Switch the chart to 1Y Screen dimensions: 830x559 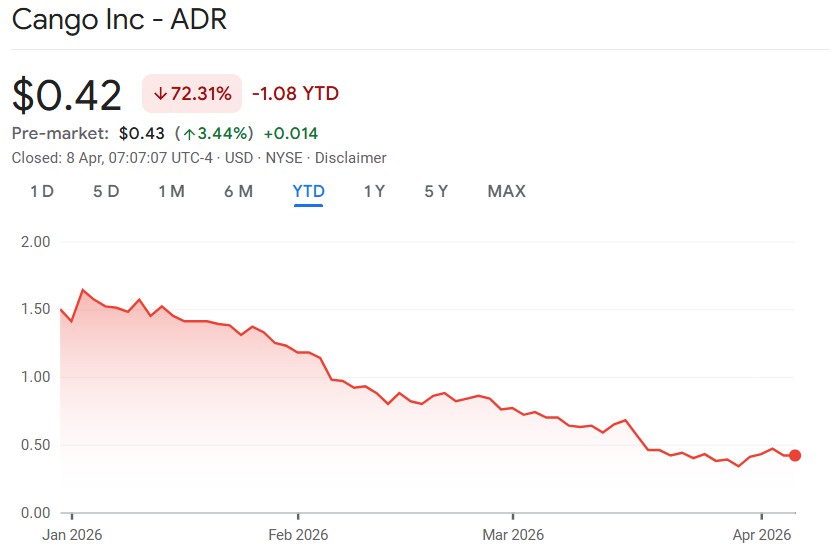tap(374, 191)
